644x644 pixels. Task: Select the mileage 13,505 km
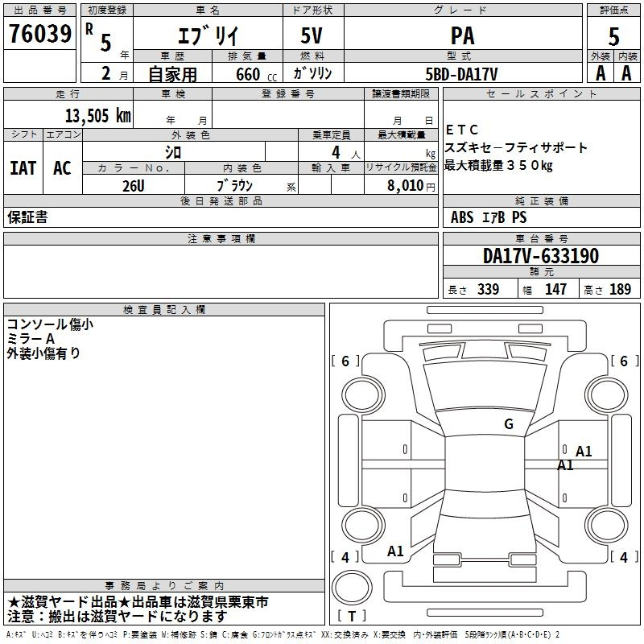98,115
